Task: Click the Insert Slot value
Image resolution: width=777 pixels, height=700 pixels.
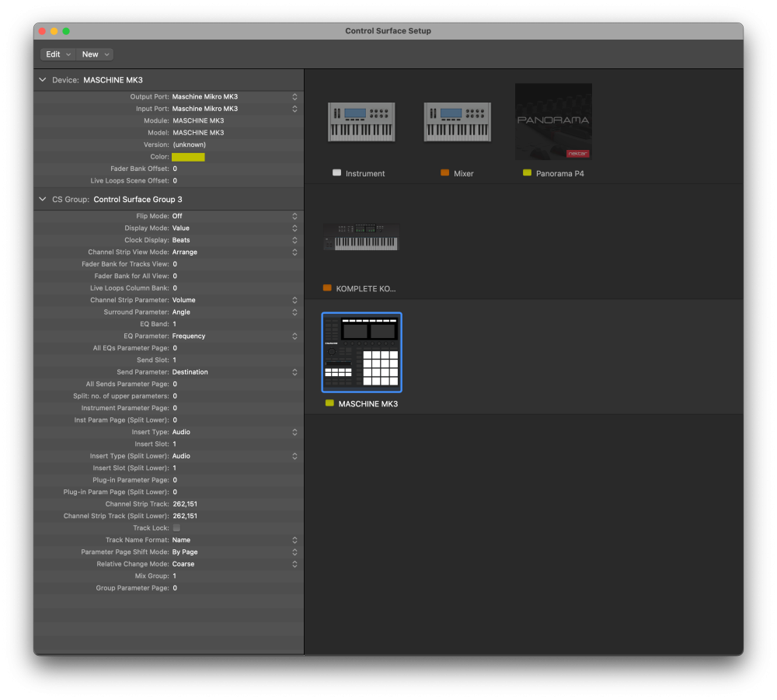Action: [174, 444]
